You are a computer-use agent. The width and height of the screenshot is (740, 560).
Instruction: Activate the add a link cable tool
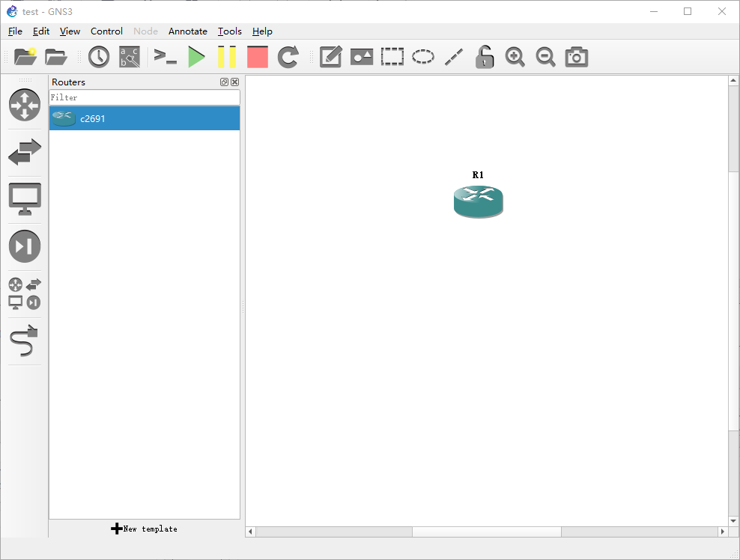(24, 341)
